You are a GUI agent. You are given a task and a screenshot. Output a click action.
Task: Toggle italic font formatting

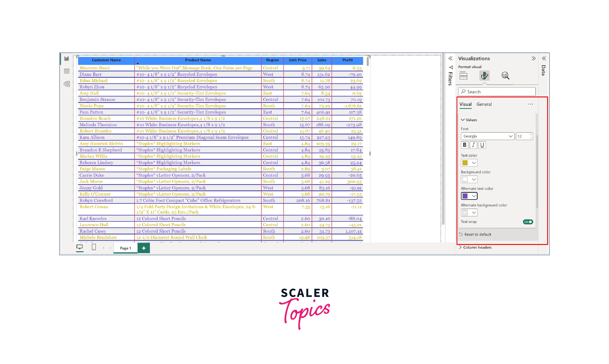point(473,145)
